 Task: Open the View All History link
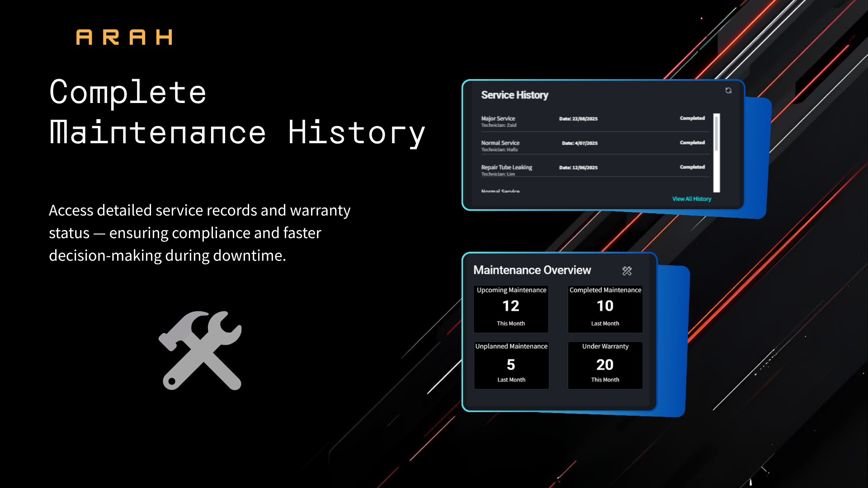tap(691, 199)
